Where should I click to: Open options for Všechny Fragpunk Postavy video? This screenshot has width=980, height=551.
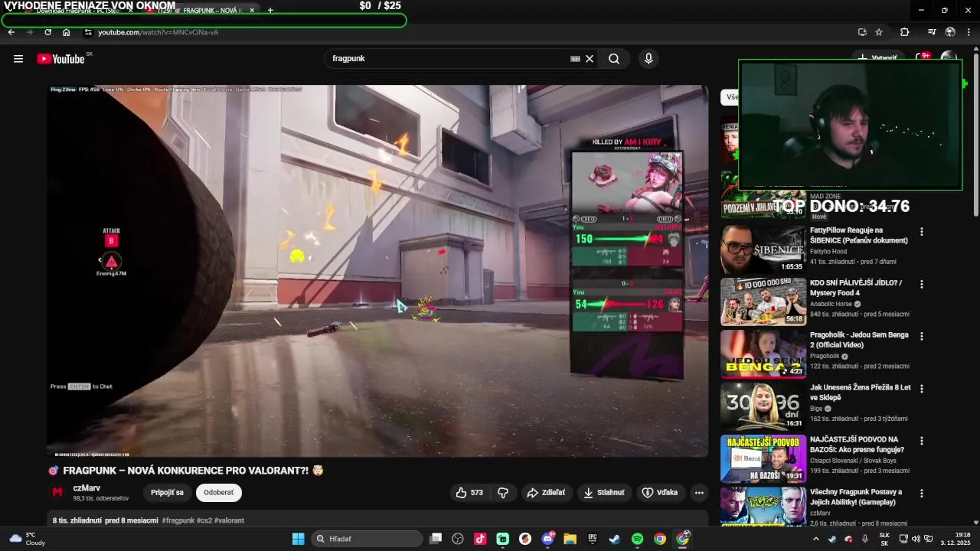tap(922, 493)
